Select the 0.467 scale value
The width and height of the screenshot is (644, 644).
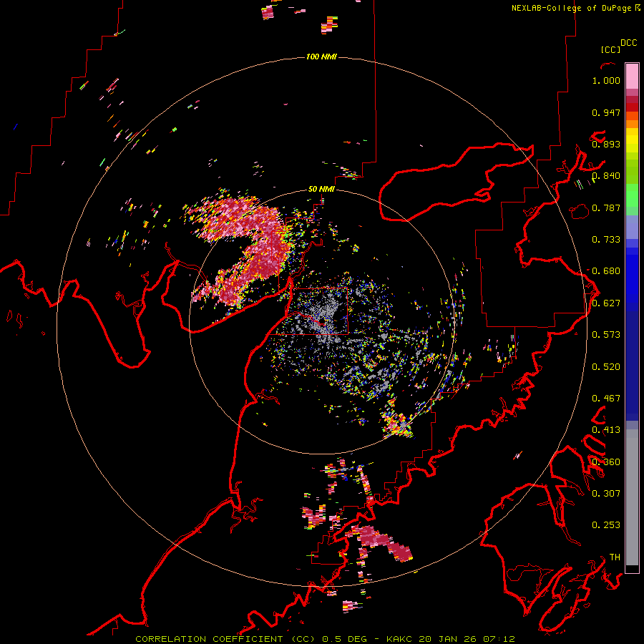(606, 399)
